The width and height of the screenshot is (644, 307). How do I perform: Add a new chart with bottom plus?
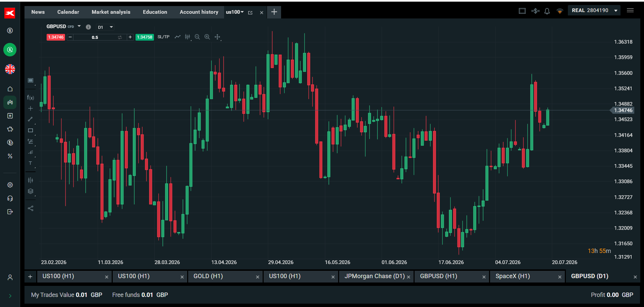click(x=30, y=277)
